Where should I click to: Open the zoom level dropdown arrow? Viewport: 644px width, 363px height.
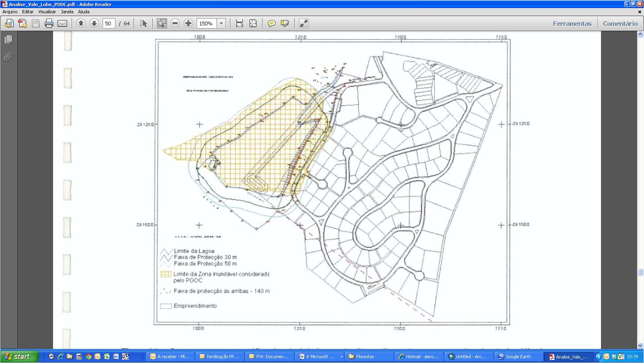point(221,23)
